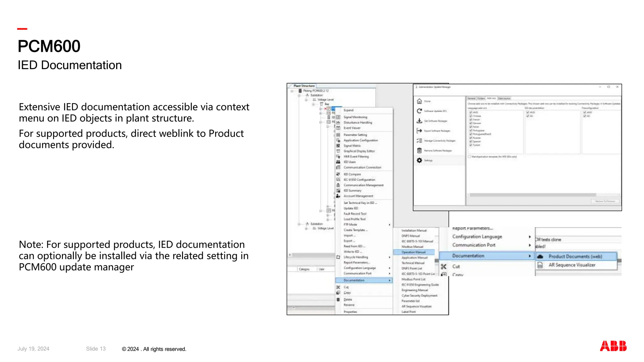The height and width of the screenshot is (362, 644).
Task: Click the Remove Software Packages trash icon
Action: tap(419, 151)
